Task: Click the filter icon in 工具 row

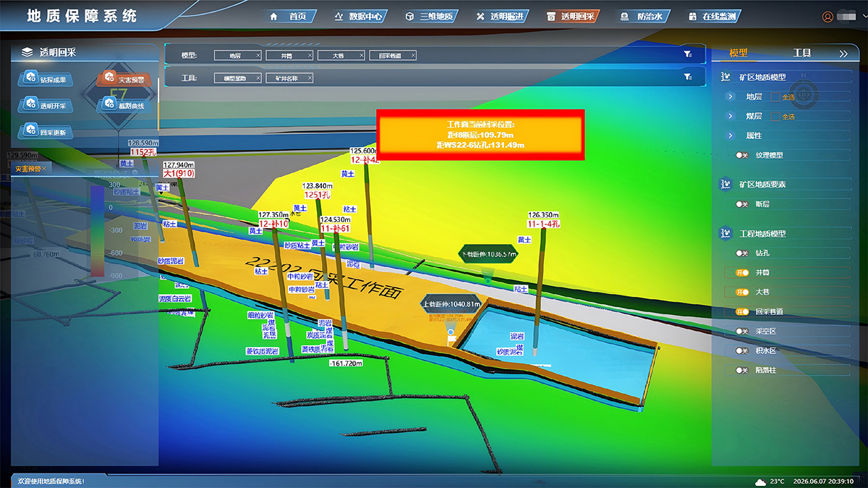Action: (687, 76)
